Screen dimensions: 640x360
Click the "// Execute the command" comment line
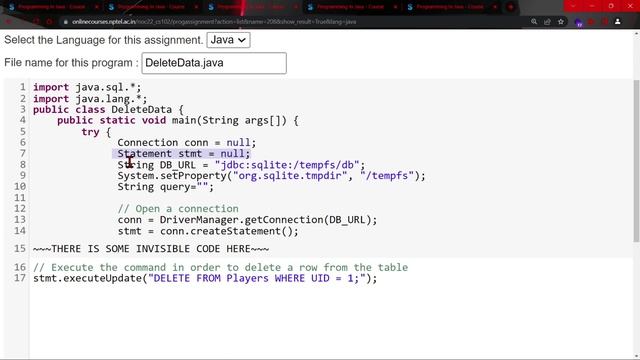tap(220, 267)
